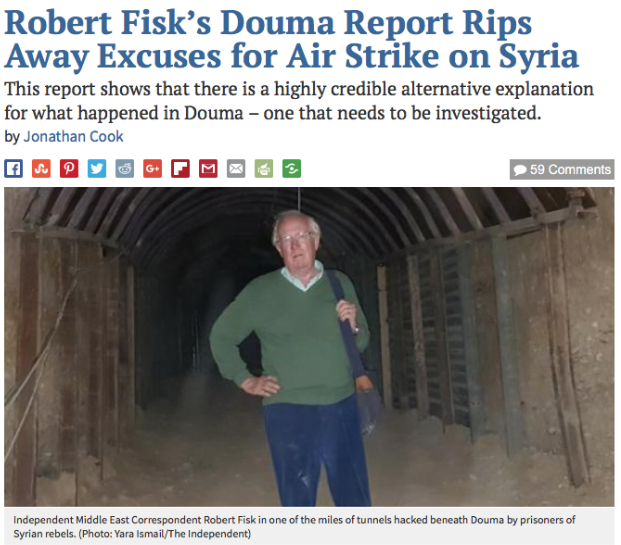The width and height of the screenshot is (621, 545).
Task: Print the article with green printer icon
Action: 264,169
